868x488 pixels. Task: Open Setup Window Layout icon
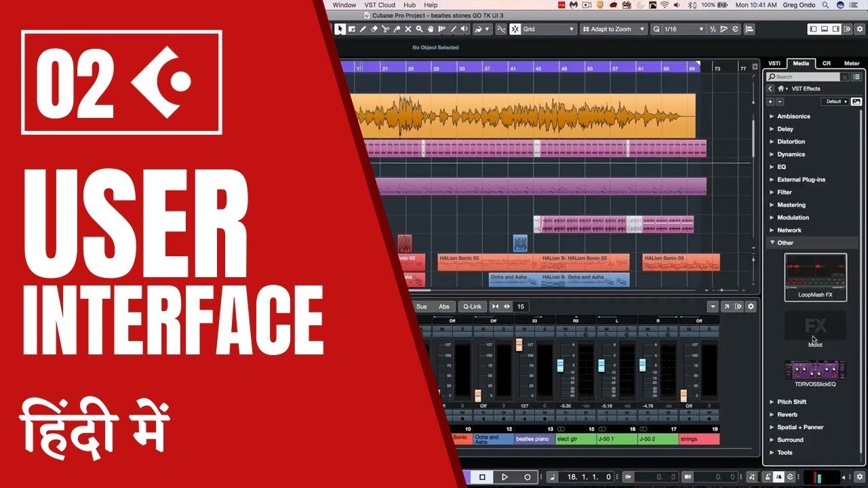tap(848, 29)
